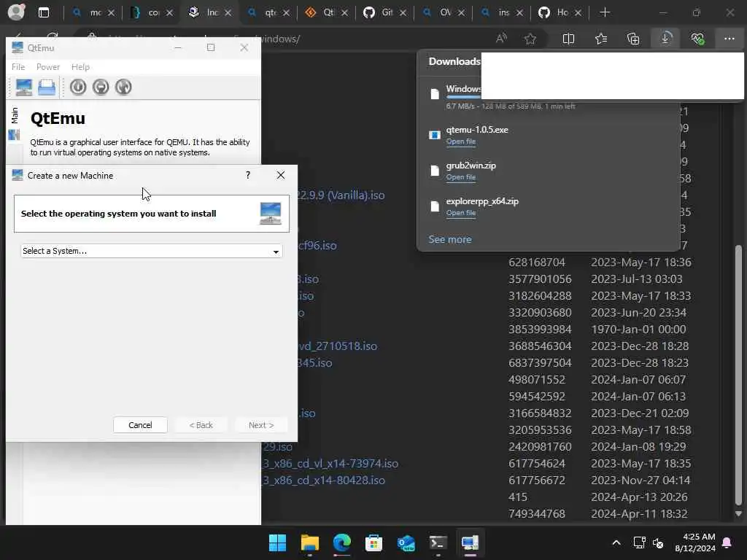Click the new machine computer icon in QtEmu toolbar
The width and height of the screenshot is (747, 560).
(x=24, y=87)
